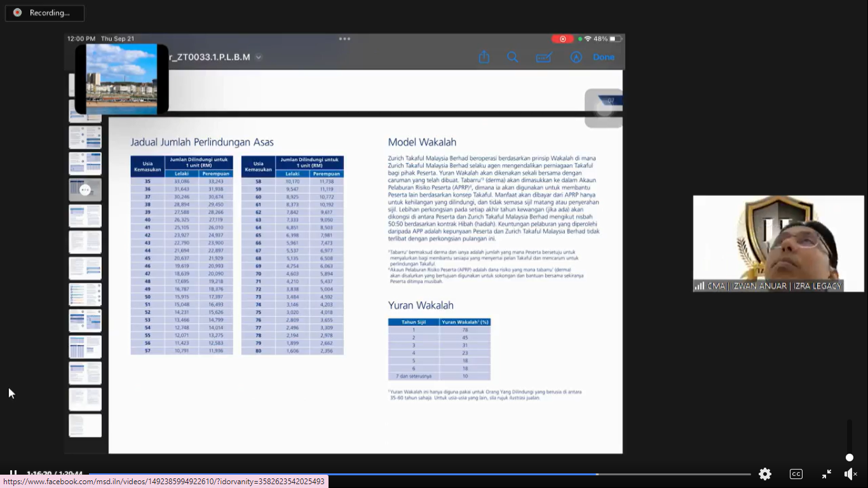This screenshot has width=868, height=488.
Task: Open ellipsis menu on highlighted page thumbnail
Action: 85,190
